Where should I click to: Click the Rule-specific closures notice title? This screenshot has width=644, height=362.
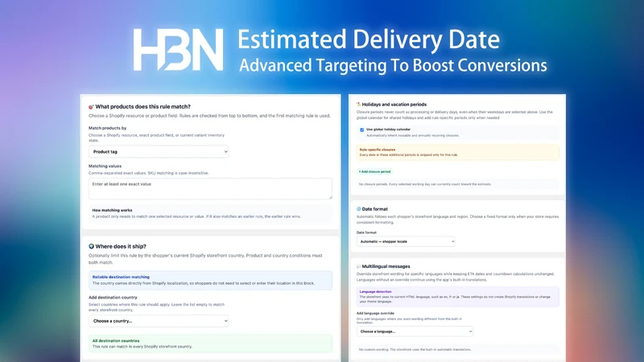pos(378,150)
